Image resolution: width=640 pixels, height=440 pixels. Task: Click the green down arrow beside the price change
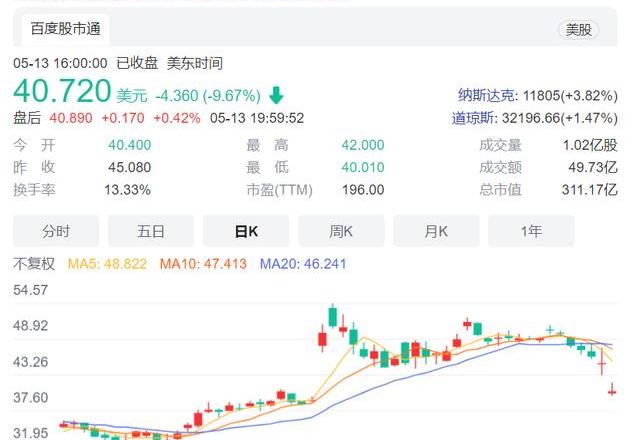click(x=276, y=96)
